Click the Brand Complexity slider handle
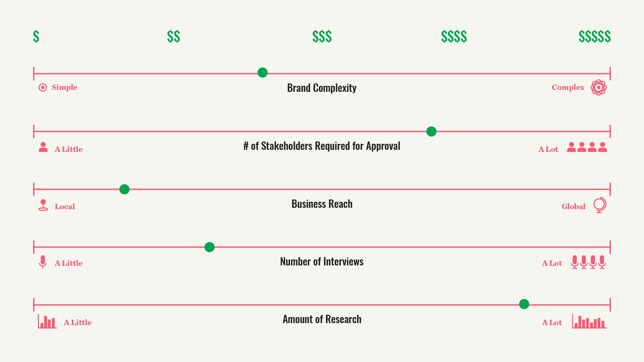 [x=262, y=72]
